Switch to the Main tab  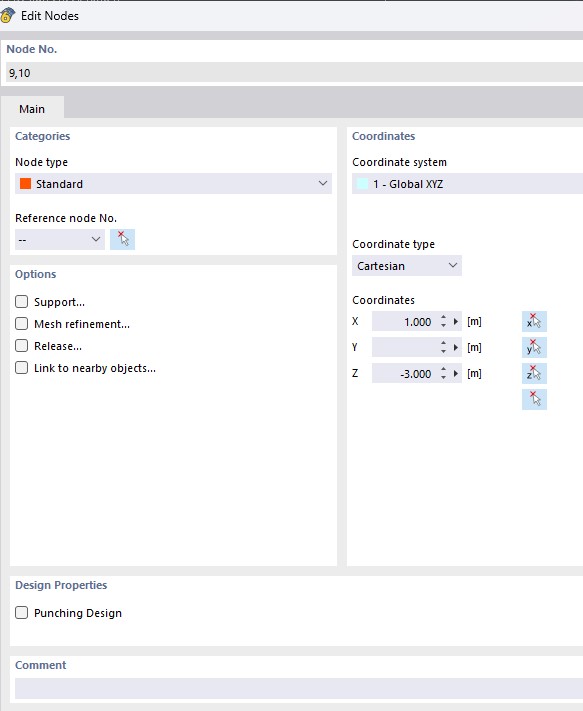click(x=32, y=109)
